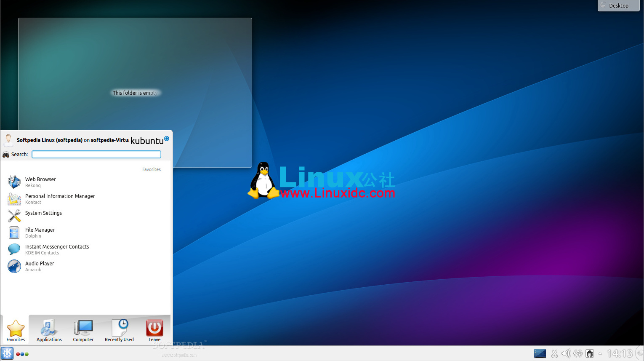Open KDE IM Contacts from Instant Messenger entry
The width and height of the screenshot is (644, 361).
(57, 247)
